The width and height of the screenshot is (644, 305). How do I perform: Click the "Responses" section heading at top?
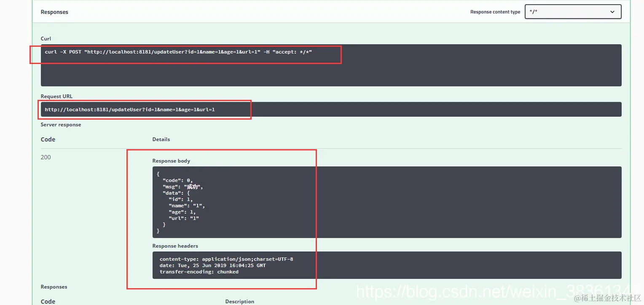(x=54, y=12)
